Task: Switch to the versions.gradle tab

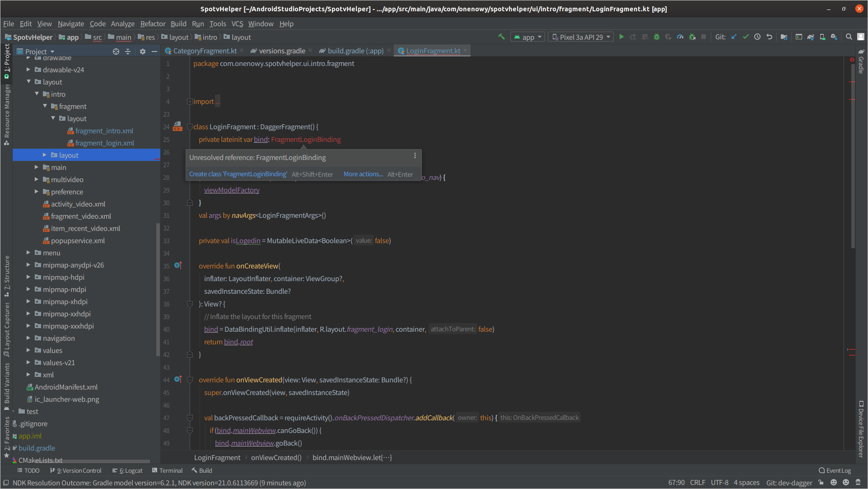Action: [282, 51]
